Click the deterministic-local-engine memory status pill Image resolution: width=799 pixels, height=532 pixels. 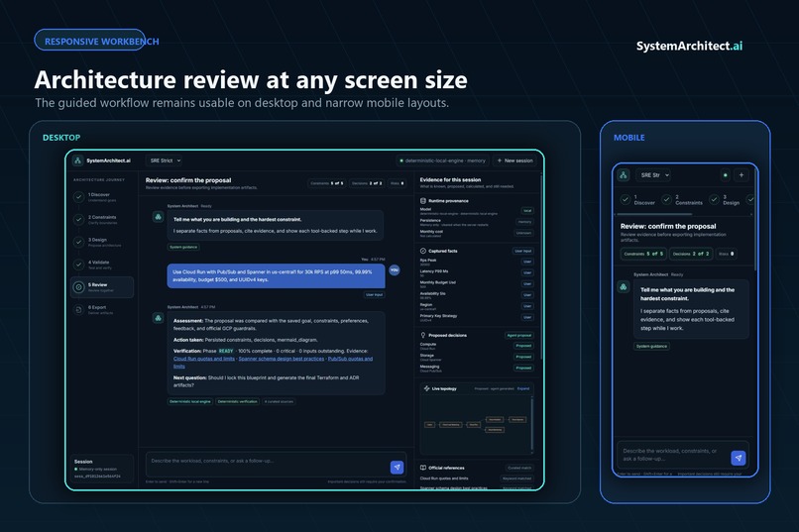[x=442, y=160]
